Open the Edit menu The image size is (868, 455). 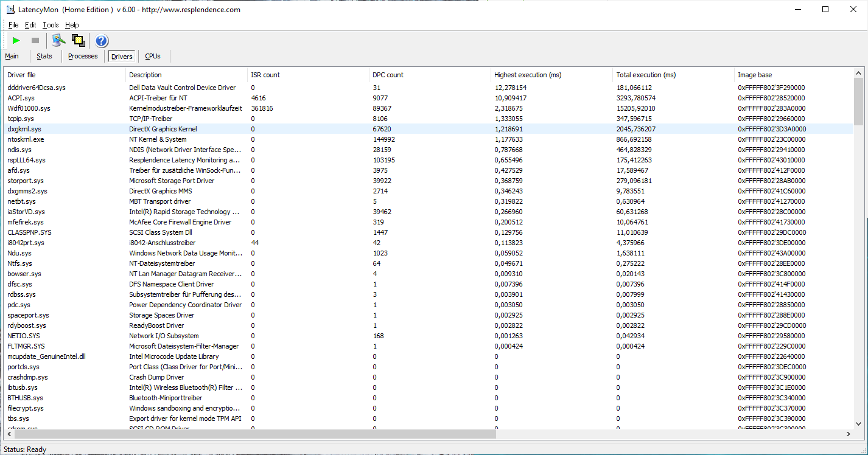(x=30, y=25)
